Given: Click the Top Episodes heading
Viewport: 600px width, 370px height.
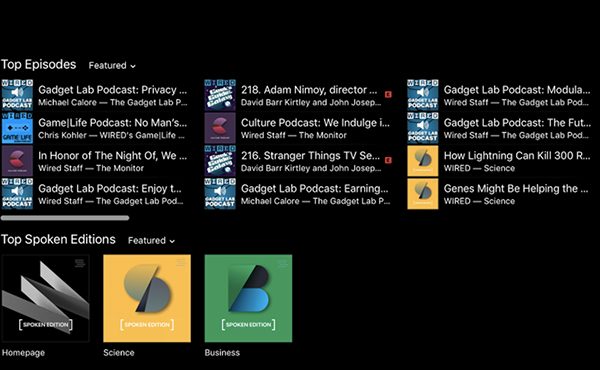Looking at the screenshot, I should pyautogui.click(x=39, y=64).
